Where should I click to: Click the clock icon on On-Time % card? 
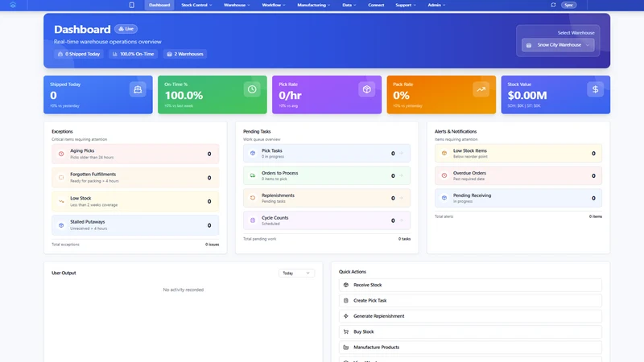click(x=252, y=89)
